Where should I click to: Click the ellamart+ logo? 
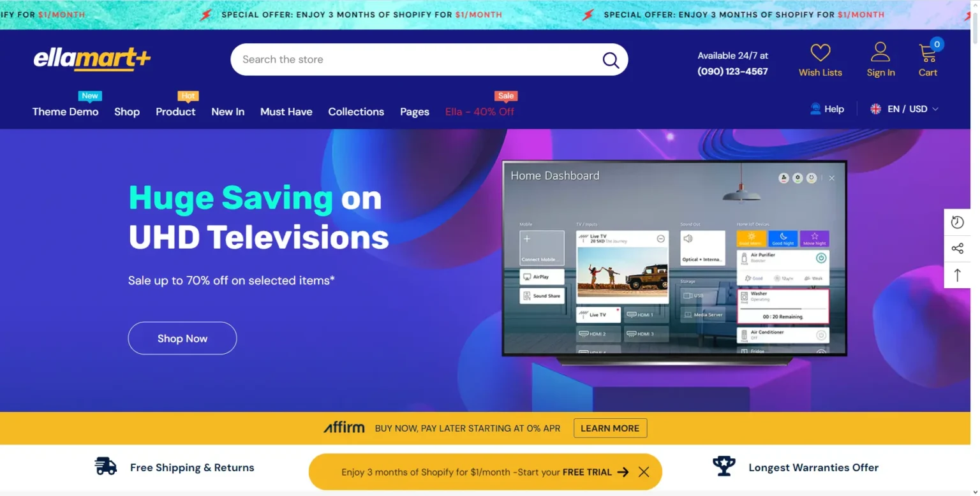(92, 59)
